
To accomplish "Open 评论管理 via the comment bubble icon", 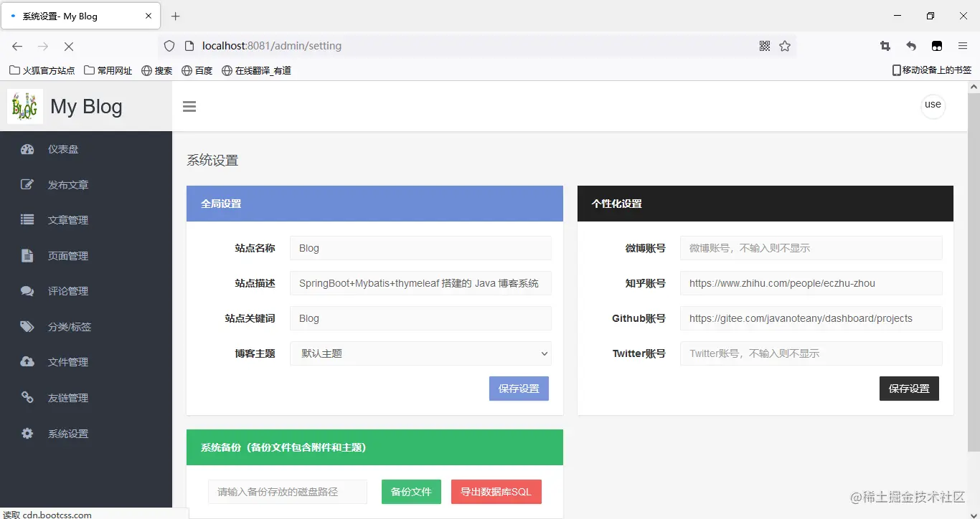I will (x=27, y=291).
